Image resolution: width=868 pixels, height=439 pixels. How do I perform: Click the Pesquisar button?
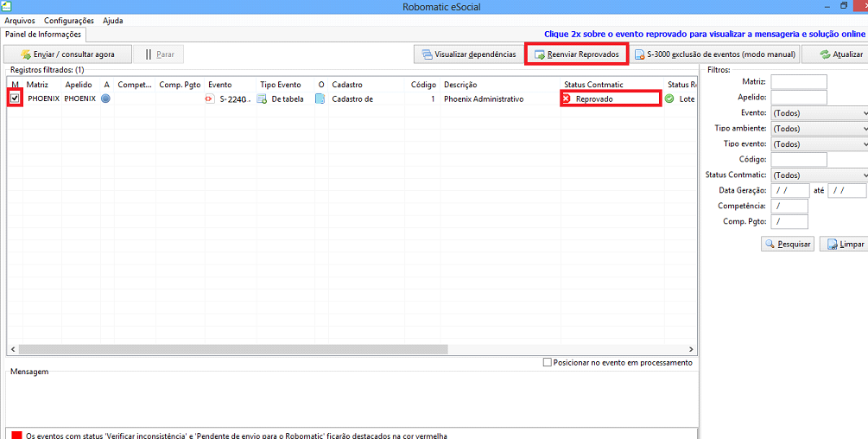788,245
